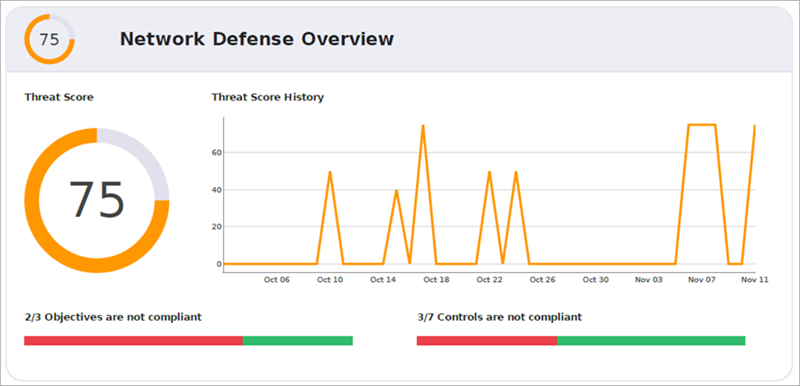Click the large Threat Score 75 donut gauge
800x386 pixels.
point(96,200)
